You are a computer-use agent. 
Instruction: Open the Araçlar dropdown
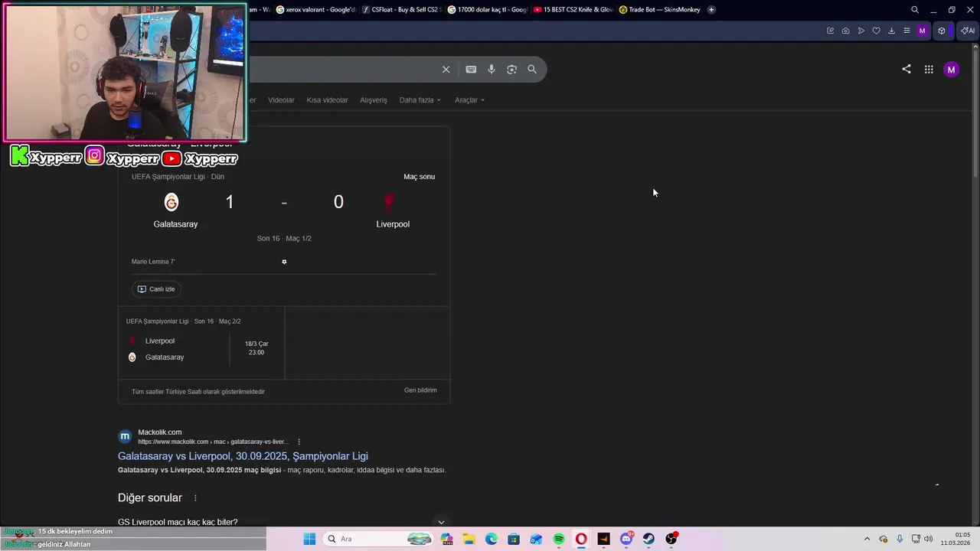(469, 100)
